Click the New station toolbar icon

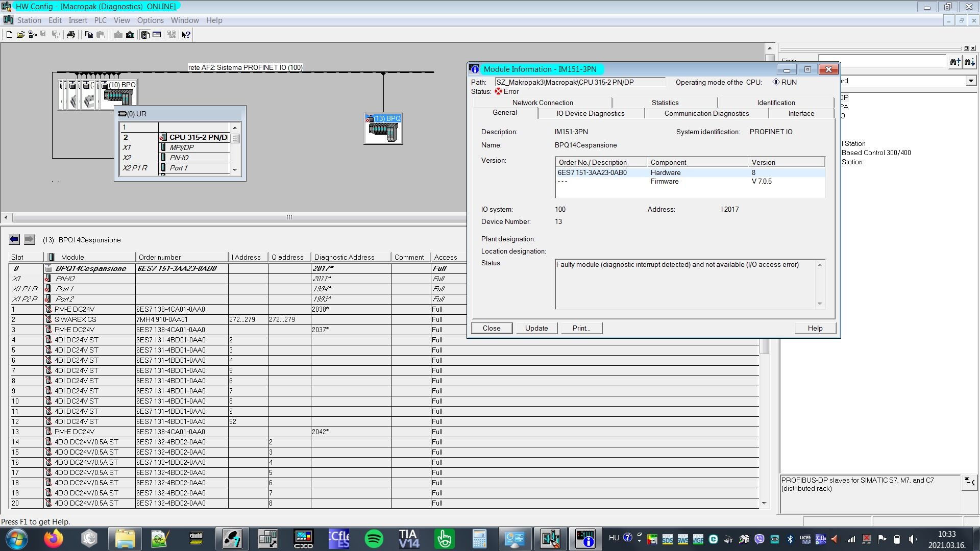(9, 35)
